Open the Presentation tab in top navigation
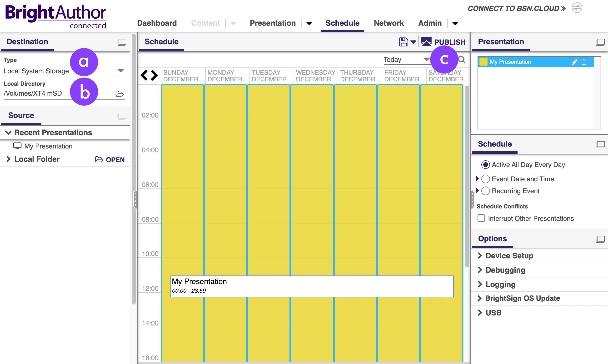The height and width of the screenshot is (364, 608). [x=273, y=23]
